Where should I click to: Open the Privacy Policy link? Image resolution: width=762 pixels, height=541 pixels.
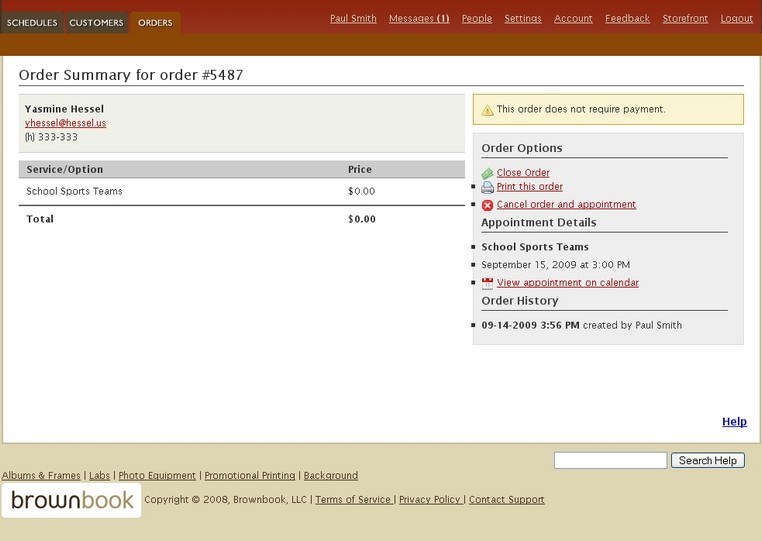(430, 500)
